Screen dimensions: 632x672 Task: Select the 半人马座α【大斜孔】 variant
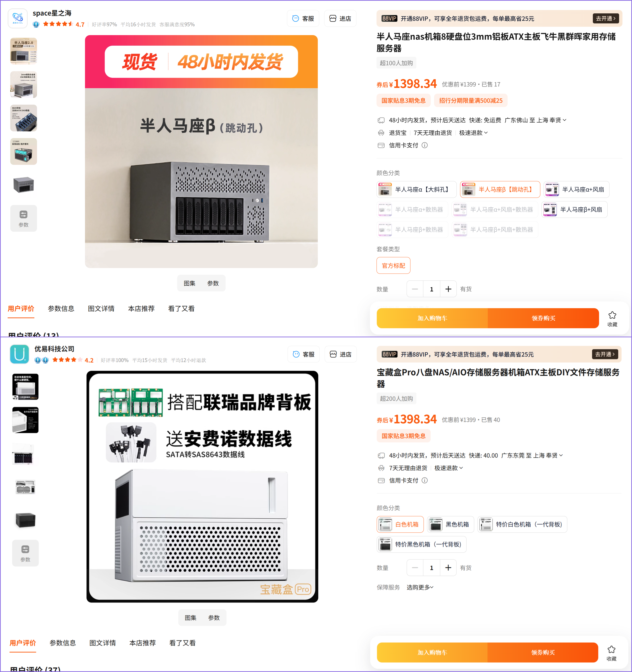pos(416,189)
